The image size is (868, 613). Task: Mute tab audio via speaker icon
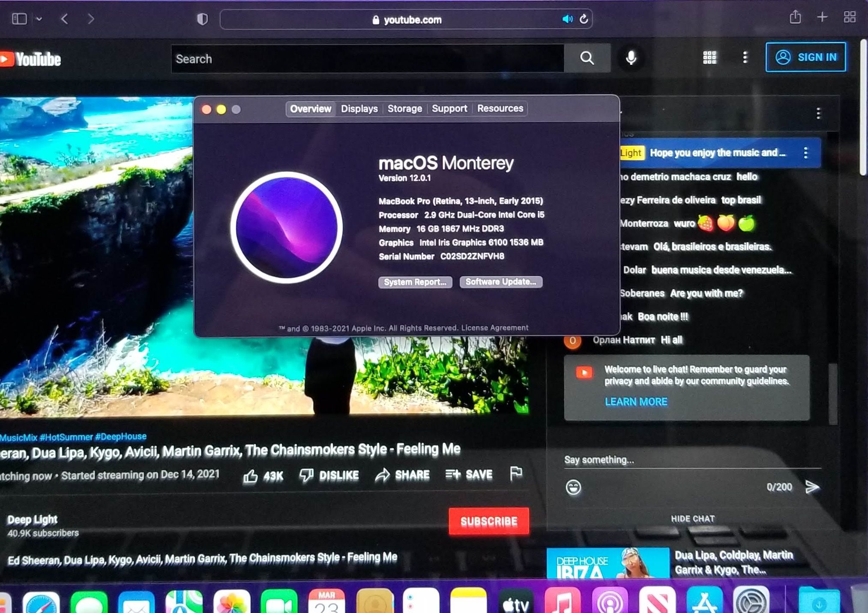click(567, 19)
